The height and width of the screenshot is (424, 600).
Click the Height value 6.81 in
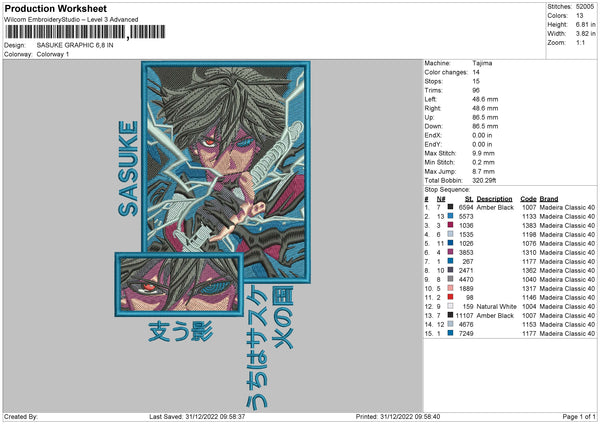click(585, 24)
